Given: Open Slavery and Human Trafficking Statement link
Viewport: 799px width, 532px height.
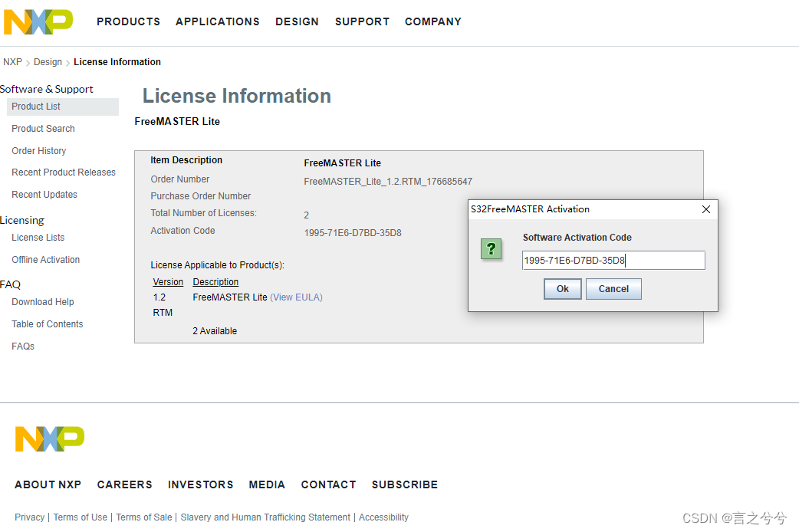Looking at the screenshot, I should [x=265, y=517].
